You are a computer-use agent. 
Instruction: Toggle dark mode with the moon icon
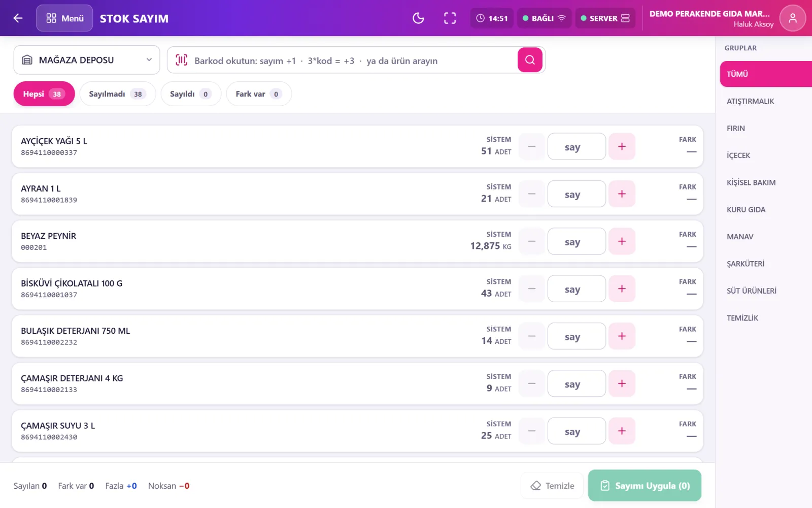418,18
